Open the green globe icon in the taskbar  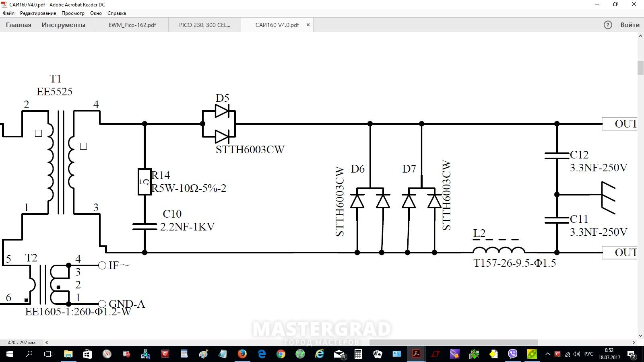[x=300, y=354]
